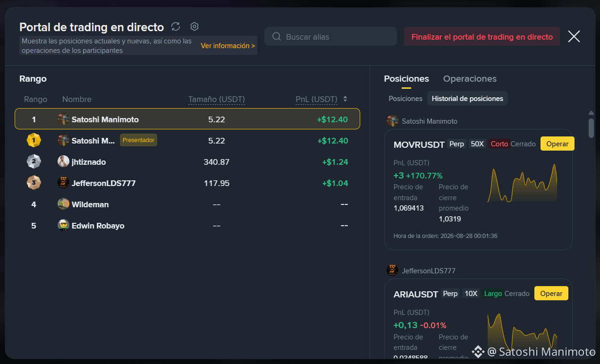Select the Posiciones sub-tab

coord(406,99)
